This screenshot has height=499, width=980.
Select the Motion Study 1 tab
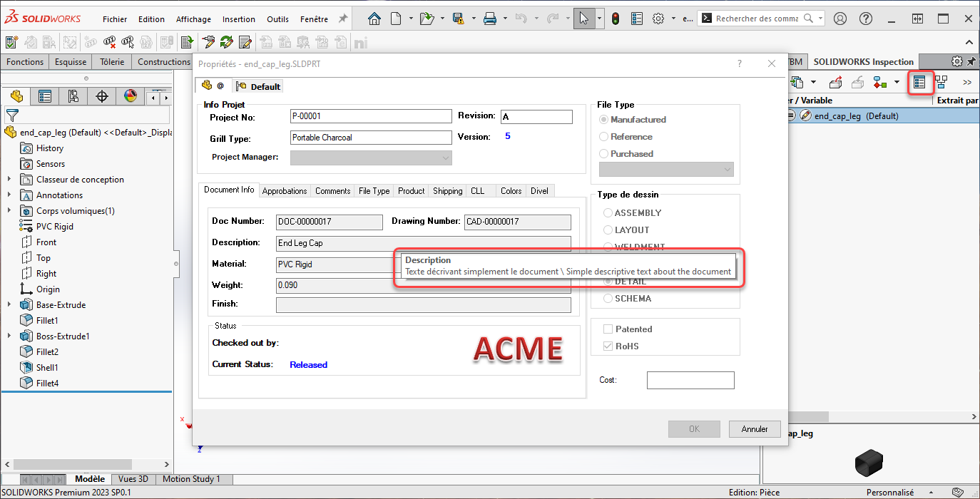click(191, 479)
